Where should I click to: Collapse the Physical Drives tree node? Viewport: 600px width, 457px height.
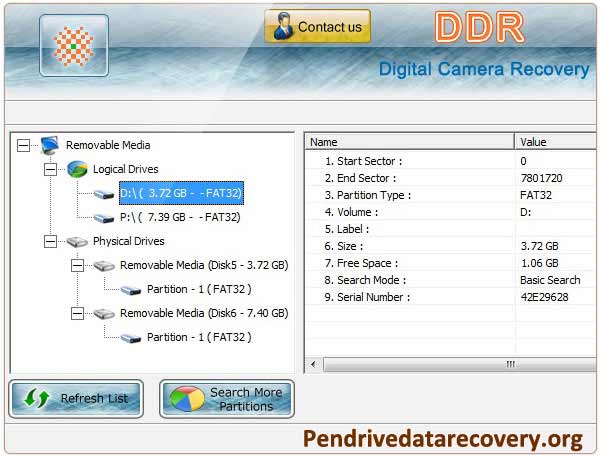click(50, 241)
